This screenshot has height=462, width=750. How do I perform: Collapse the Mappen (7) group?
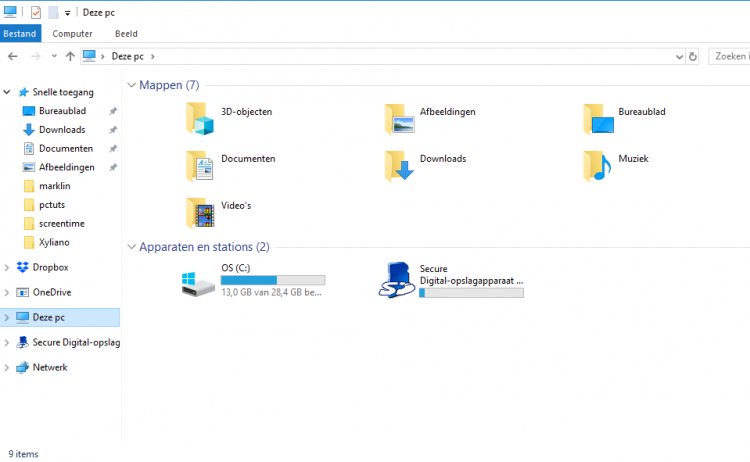(130, 86)
